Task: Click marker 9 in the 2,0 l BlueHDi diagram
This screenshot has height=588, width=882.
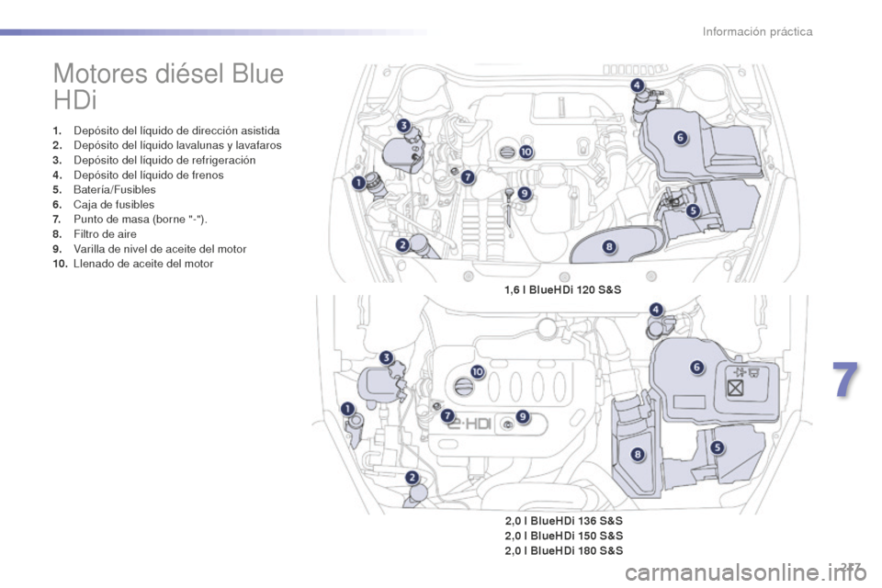Action: [523, 416]
